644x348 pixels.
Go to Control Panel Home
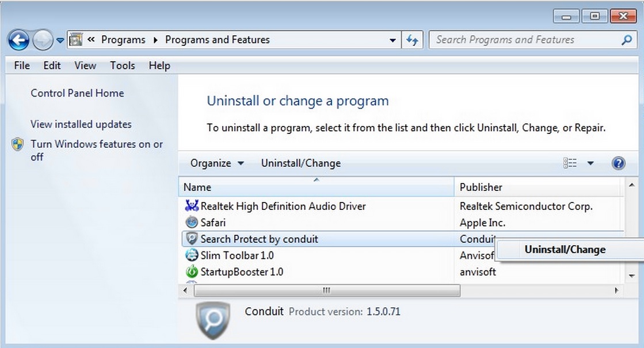(x=77, y=93)
